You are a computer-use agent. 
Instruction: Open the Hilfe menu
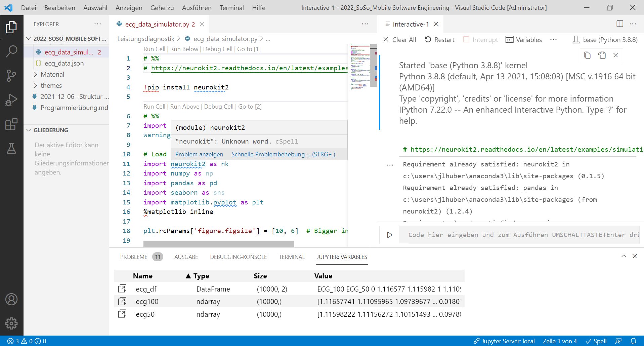point(259,8)
